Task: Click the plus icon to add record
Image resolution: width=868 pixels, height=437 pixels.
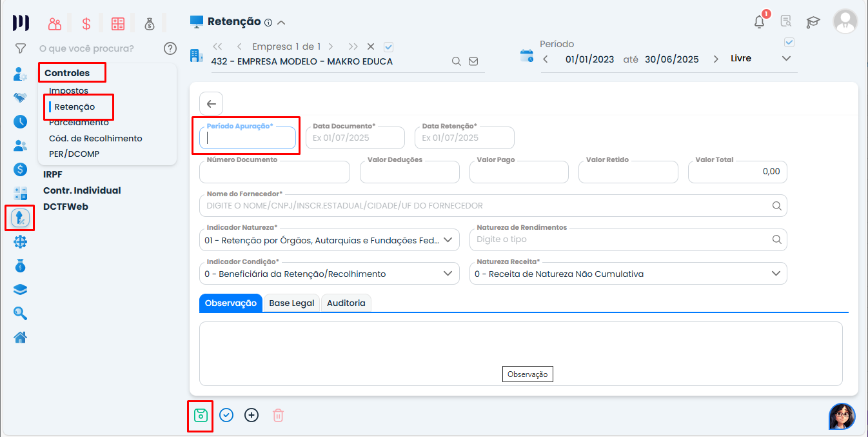Action: [x=252, y=415]
